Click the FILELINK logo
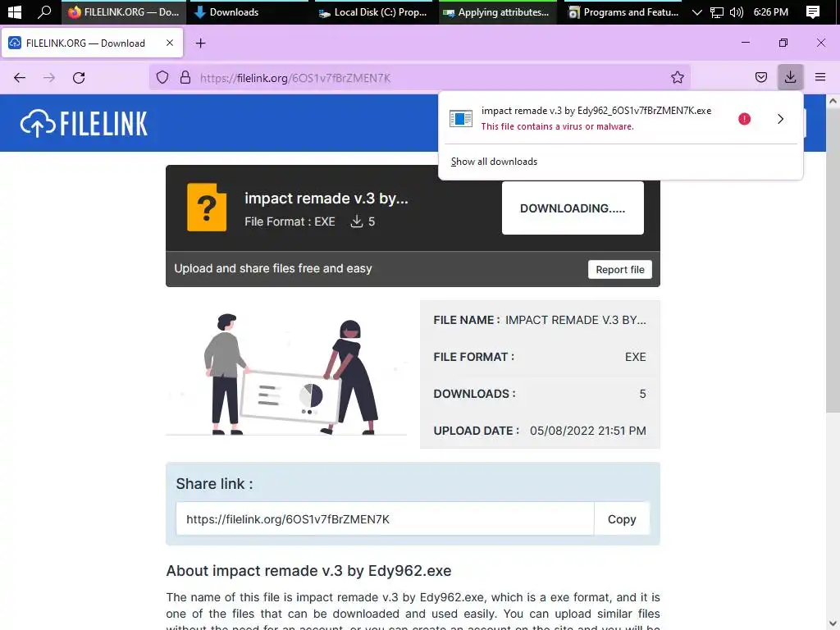 84,123
